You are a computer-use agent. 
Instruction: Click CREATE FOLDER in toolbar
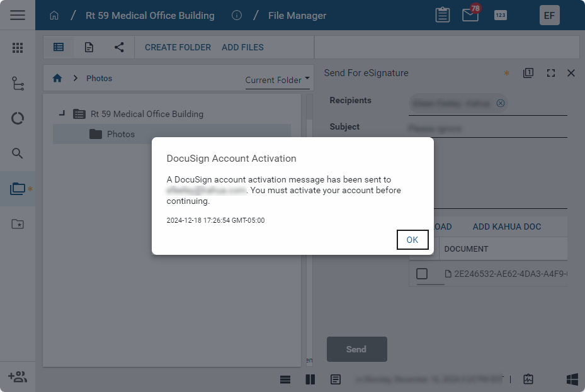178,47
